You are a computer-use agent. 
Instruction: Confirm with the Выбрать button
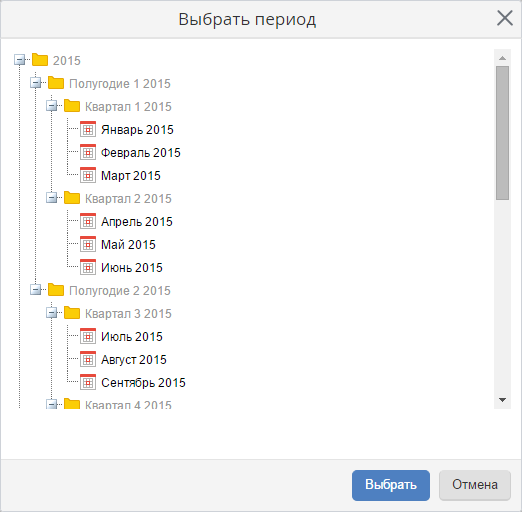(x=391, y=485)
